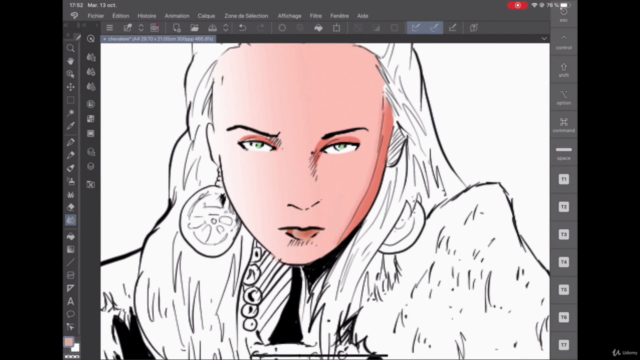The width and height of the screenshot is (640, 360).
Task: Click the Open file folder icon
Action: pyautogui.click(x=194, y=28)
